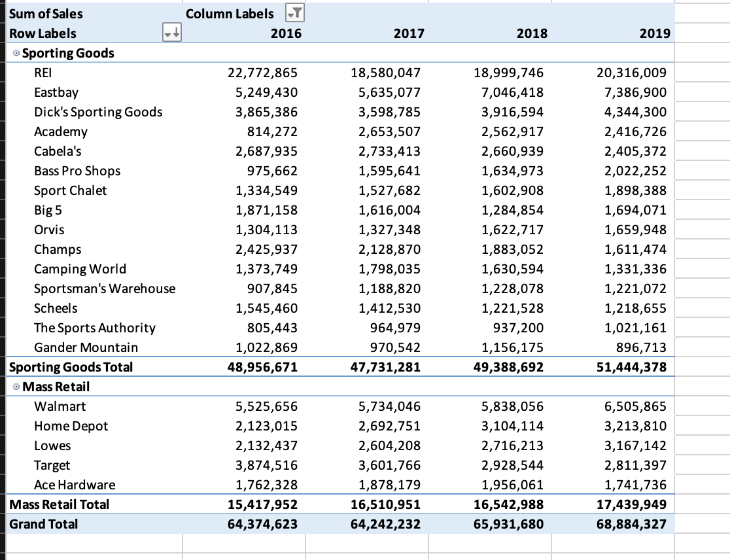This screenshot has height=560, width=730.
Task: Click Camping World 2017 value 1,798,035
Action: tap(389, 269)
